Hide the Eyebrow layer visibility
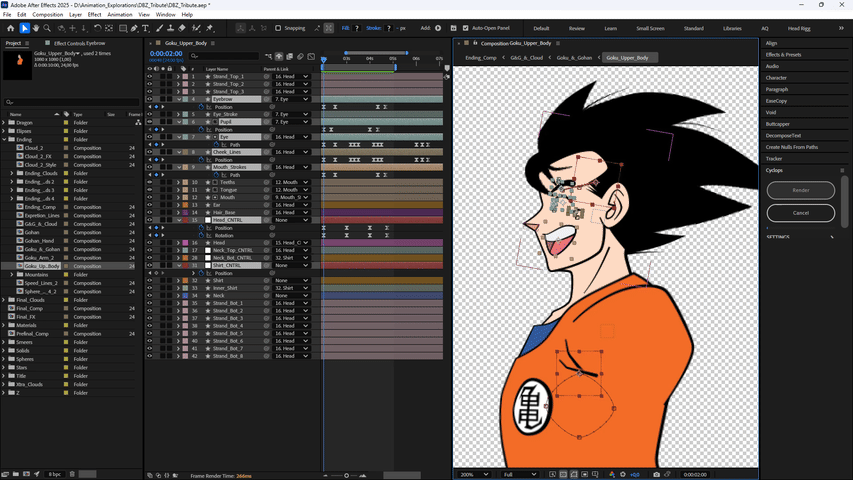853x480 pixels. coord(150,100)
